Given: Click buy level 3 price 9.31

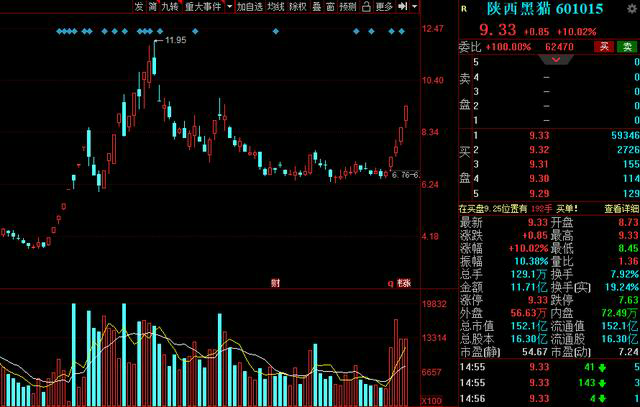Looking at the screenshot, I should (x=539, y=164).
